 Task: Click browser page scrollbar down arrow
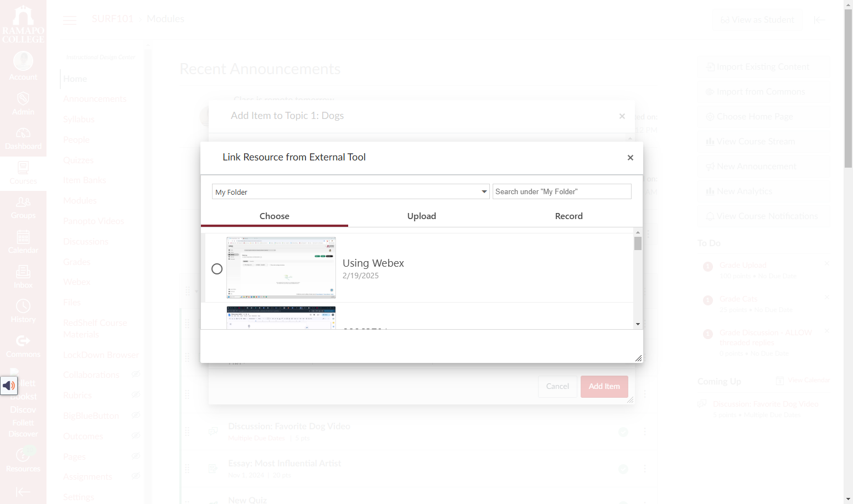click(849, 499)
